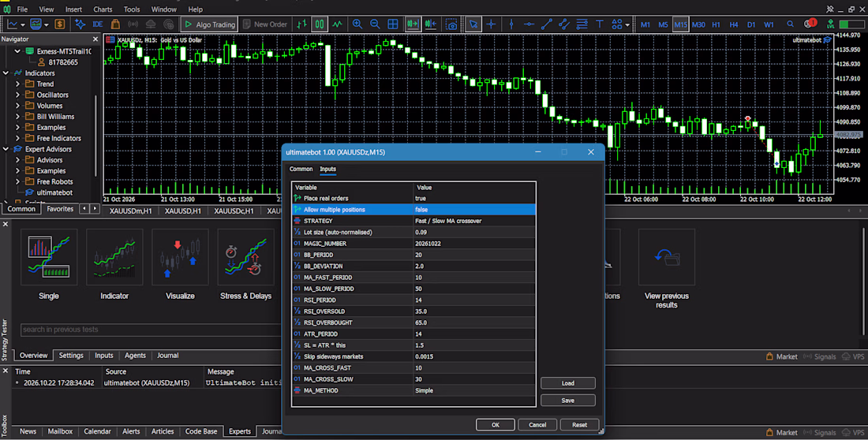Select the crosshair tool

point(491,24)
